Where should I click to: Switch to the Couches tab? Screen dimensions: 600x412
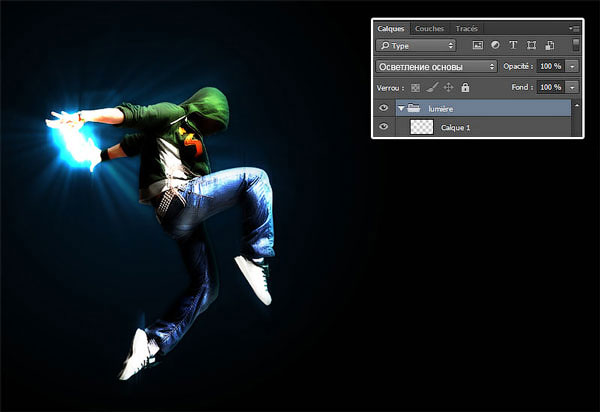coord(429,29)
